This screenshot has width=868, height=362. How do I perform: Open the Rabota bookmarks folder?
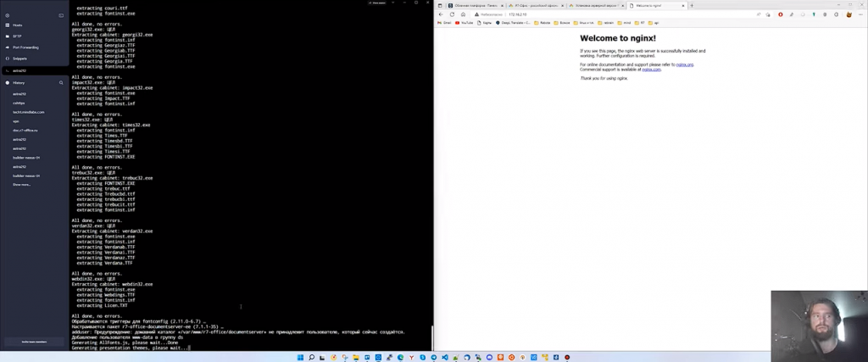coord(542,23)
